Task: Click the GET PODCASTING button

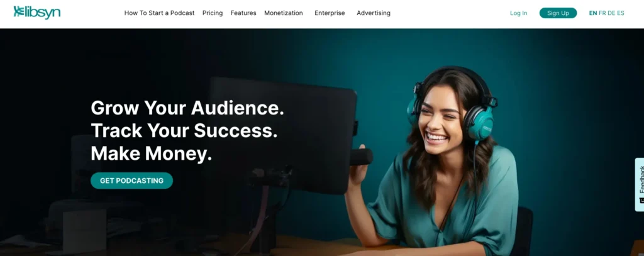Action: tap(131, 181)
